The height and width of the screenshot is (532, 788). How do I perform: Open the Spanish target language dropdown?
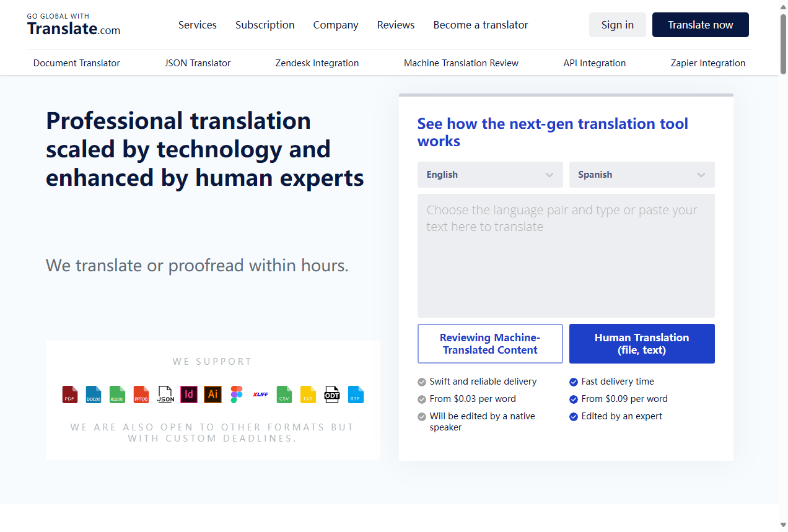coord(642,175)
